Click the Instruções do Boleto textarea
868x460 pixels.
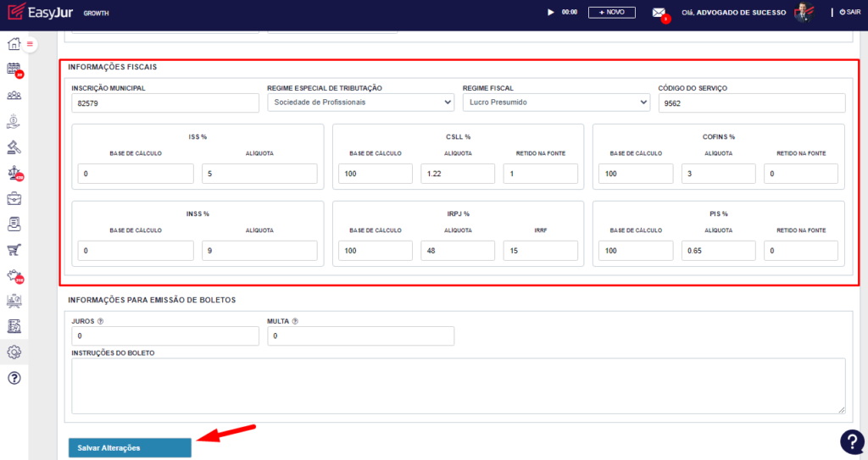[459, 385]
